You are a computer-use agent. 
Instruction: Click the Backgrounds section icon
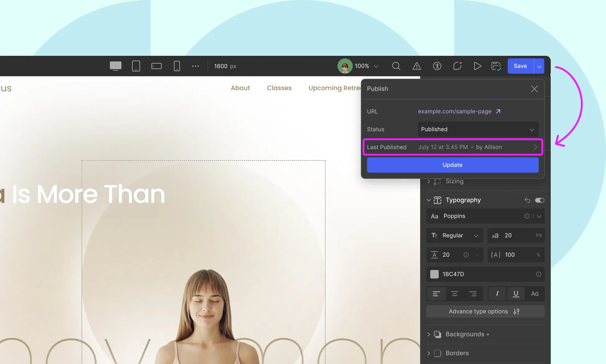(x=437, y=334)
